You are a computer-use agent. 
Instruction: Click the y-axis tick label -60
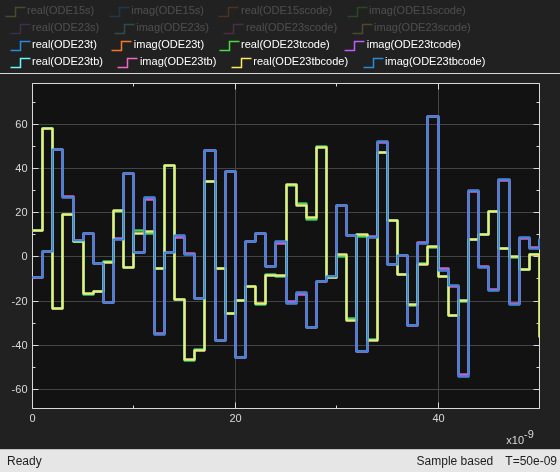[19, 390]
